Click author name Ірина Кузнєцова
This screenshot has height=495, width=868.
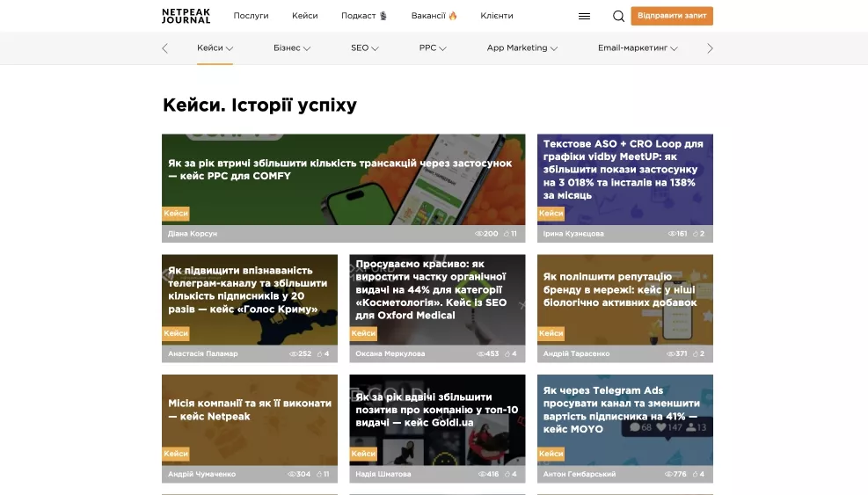point(573,234)
